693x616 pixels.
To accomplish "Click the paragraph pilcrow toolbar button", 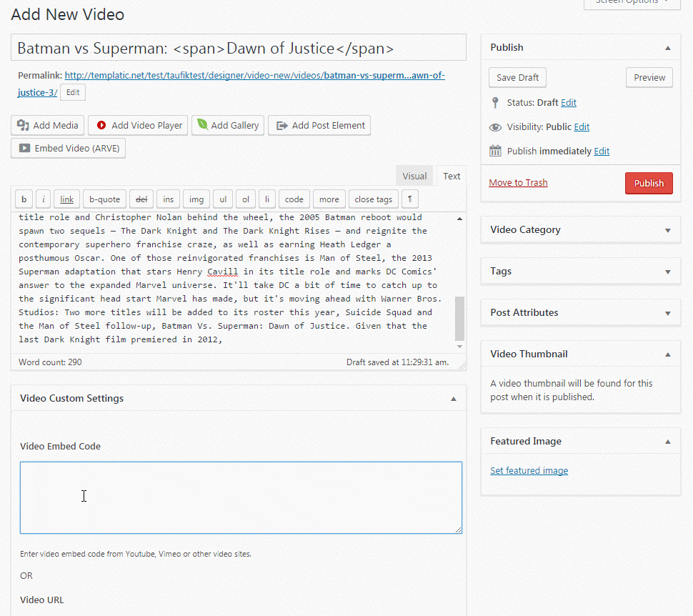I will click(x=410, y=199).
